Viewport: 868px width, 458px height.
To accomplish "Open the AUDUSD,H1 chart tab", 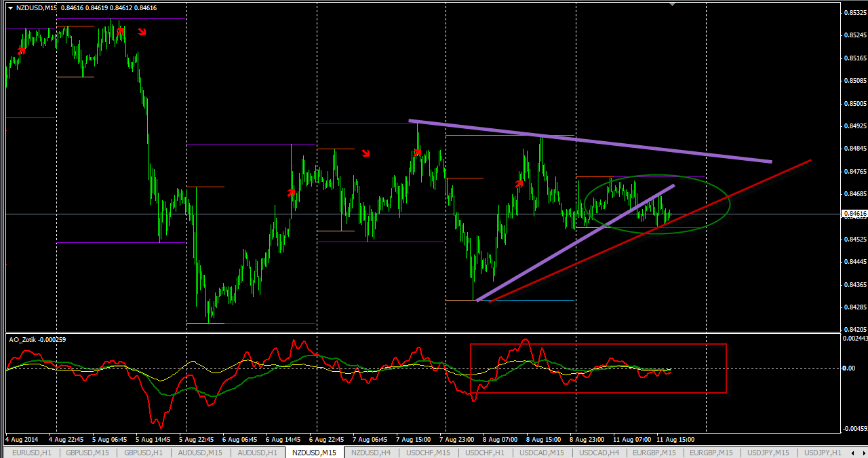I will coord(257,453).
